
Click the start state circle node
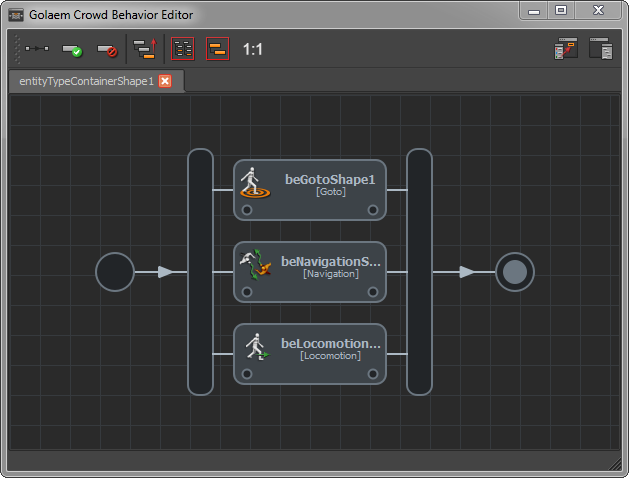(x=115, y=272)
